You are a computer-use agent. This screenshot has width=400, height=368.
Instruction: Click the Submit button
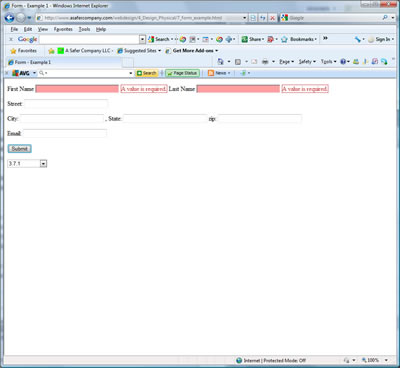[x=20, y=149]
